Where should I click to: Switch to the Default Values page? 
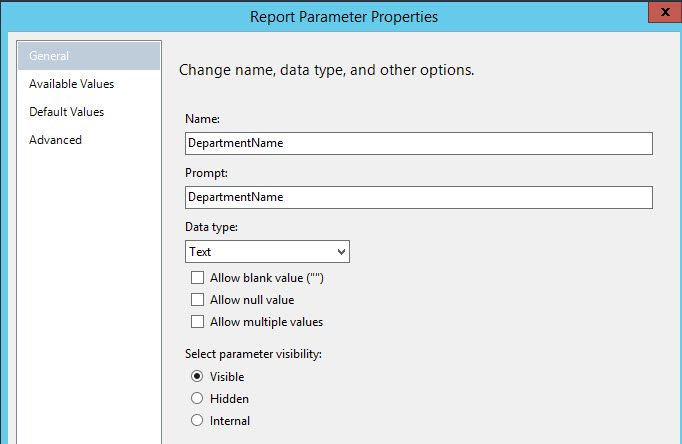tap(67, 112)
